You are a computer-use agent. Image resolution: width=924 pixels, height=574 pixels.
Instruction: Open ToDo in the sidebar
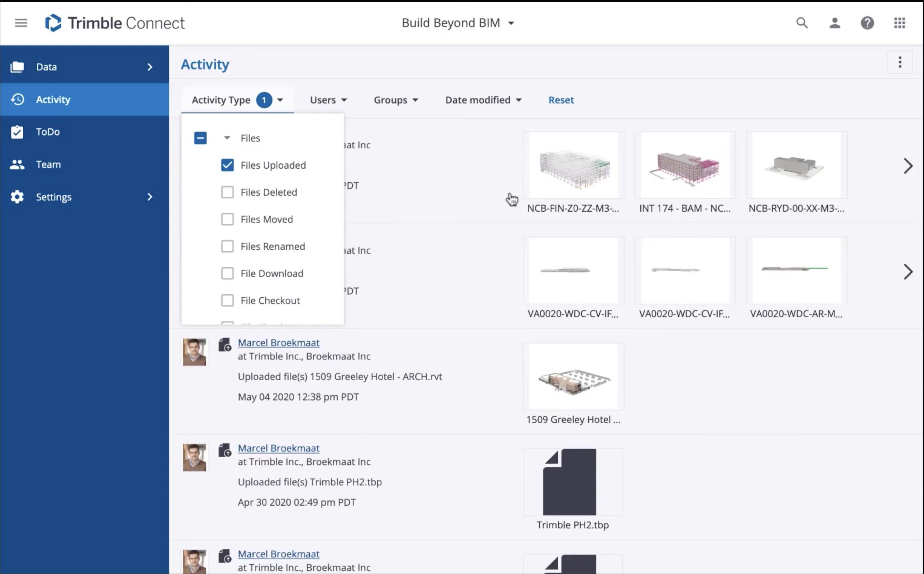(x=85, y=132)
